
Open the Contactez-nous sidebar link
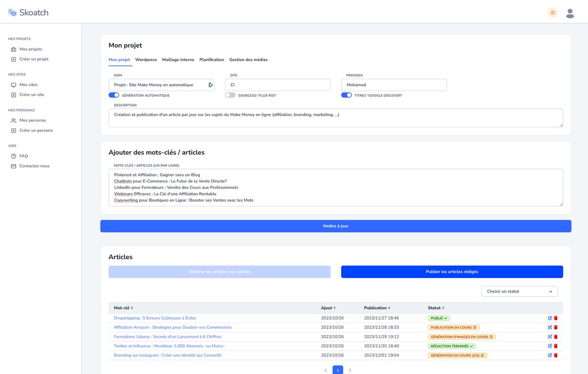point(34,166)
